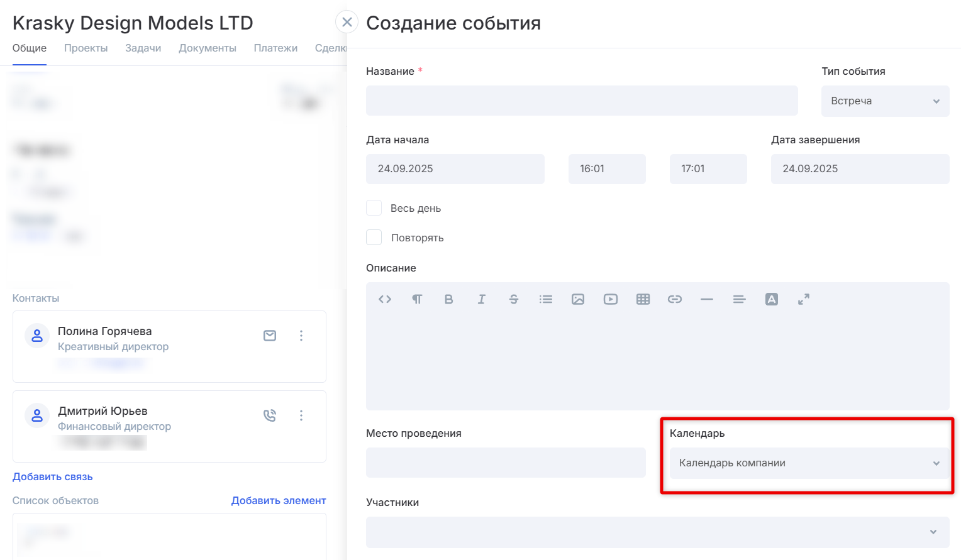This screenshot has width=961, height=560.
Task: Click the strikethrough icon in the editor toolbar
Action: click(514, 299)
